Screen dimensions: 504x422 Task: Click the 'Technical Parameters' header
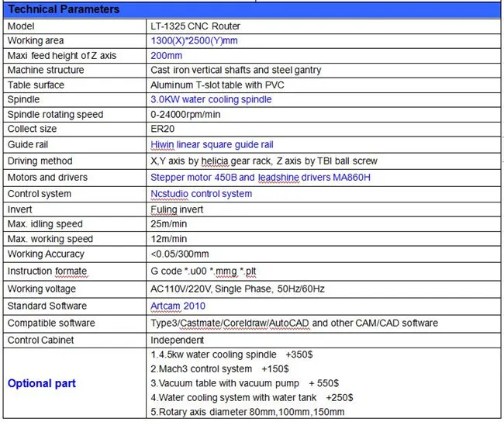[x=64, y=9]
